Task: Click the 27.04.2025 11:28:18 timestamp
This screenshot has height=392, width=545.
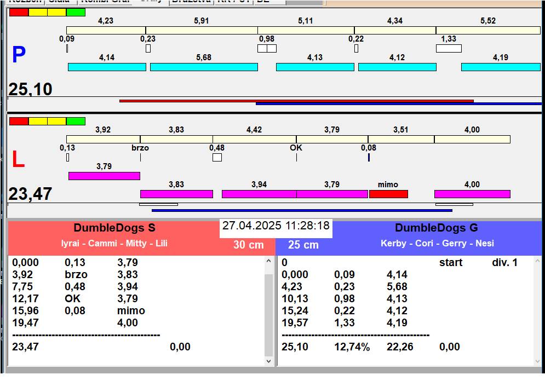Action: click(276, 226)
